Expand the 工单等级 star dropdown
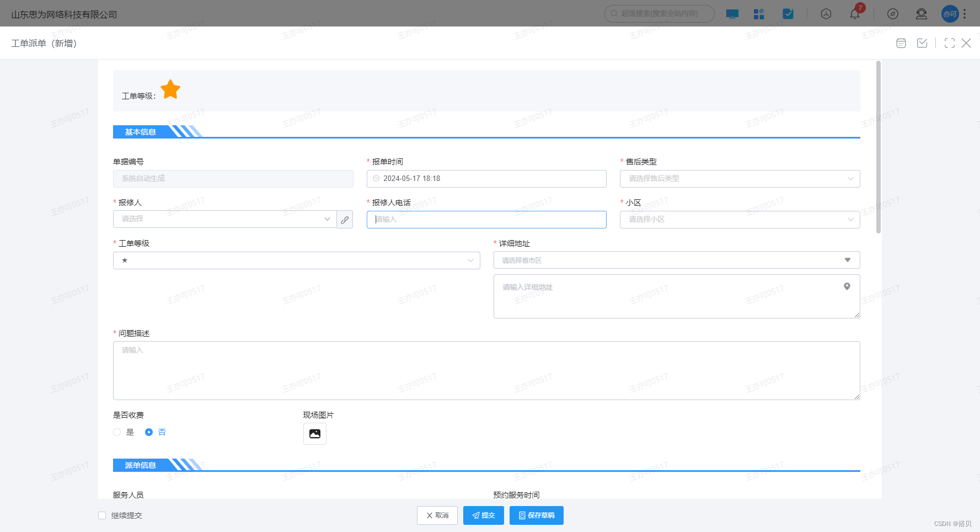Image resolution: width=980 pixels, height=532 pixels. pos(297,260)
